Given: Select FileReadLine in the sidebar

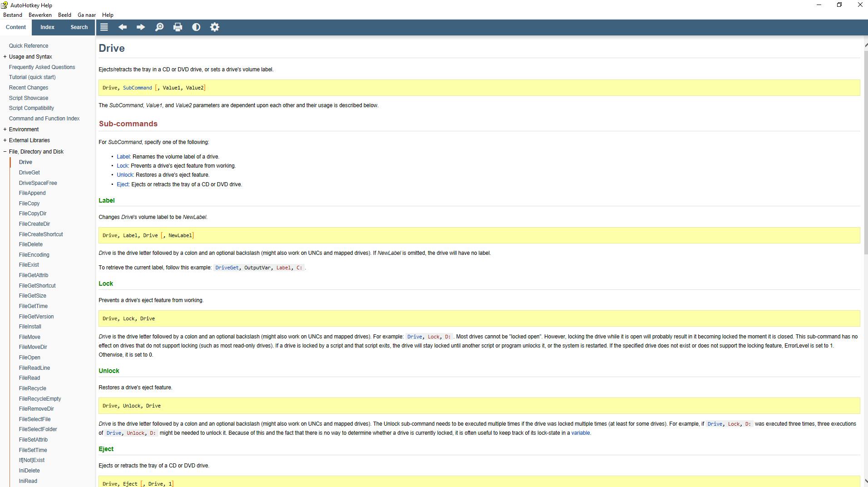Looking at the screenshot, I should pos(35,368).
